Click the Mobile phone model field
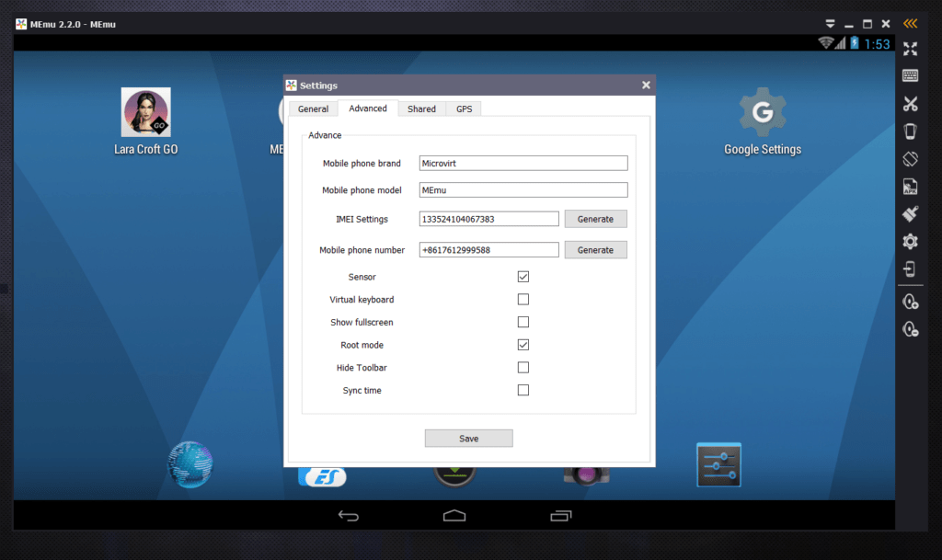Image resolution: width=942 pixels, height=560 pixels. point(523,190)
